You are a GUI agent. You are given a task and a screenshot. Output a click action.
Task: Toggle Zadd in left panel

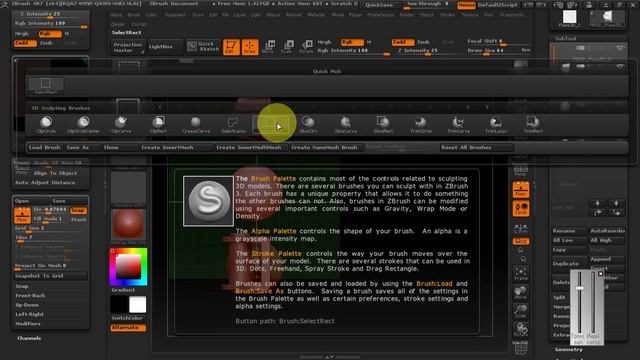25,43
